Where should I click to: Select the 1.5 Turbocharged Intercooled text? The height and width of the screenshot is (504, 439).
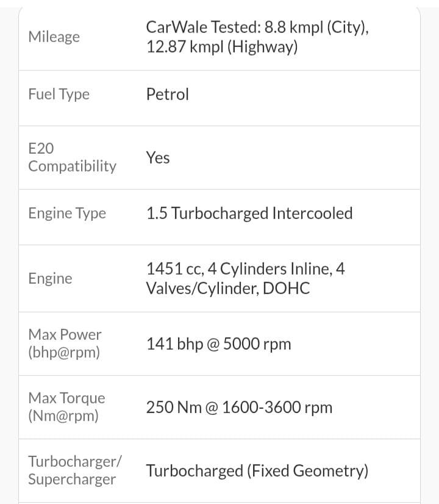[249, 213]
